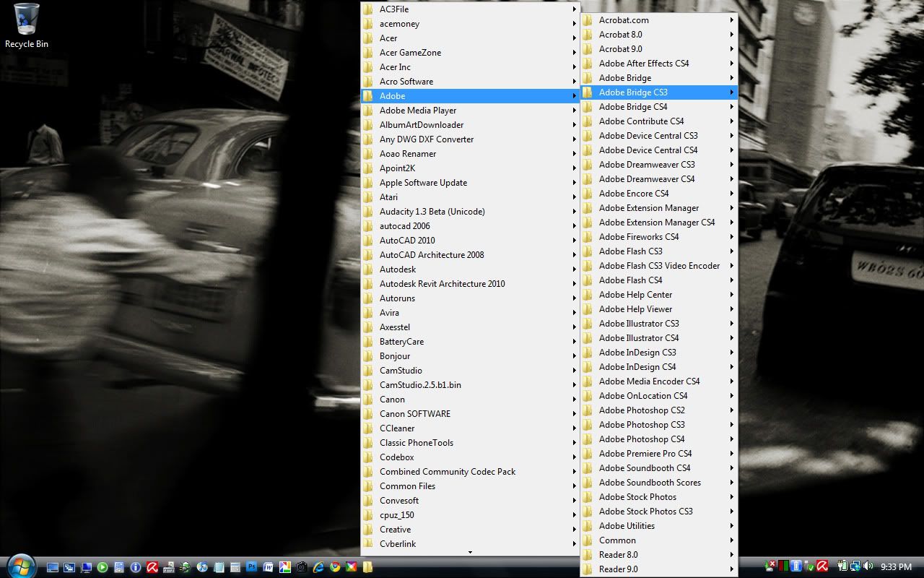
Task: Launch Google Chrome from the taskbar
Action: (335, 567)
